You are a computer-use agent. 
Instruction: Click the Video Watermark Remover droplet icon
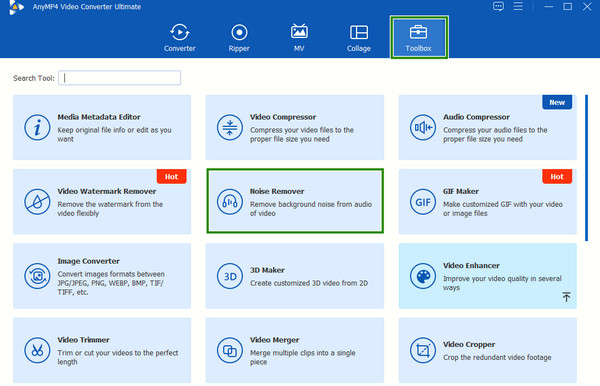(x=37, y=202)
